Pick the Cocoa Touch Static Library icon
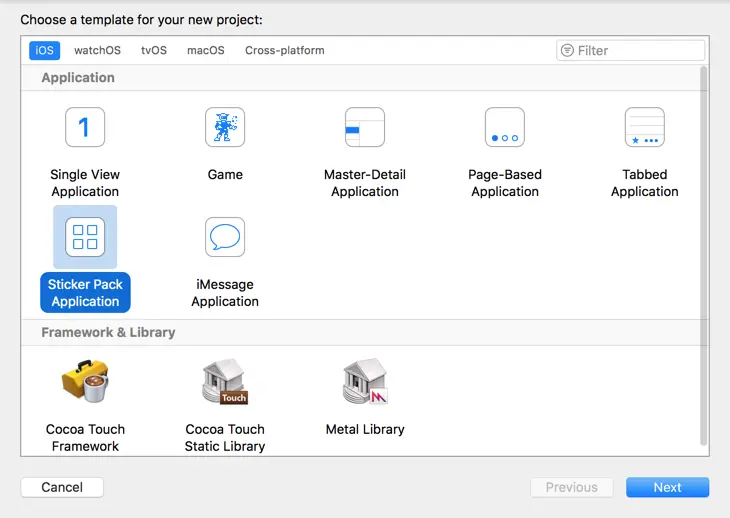 point(225,381)
